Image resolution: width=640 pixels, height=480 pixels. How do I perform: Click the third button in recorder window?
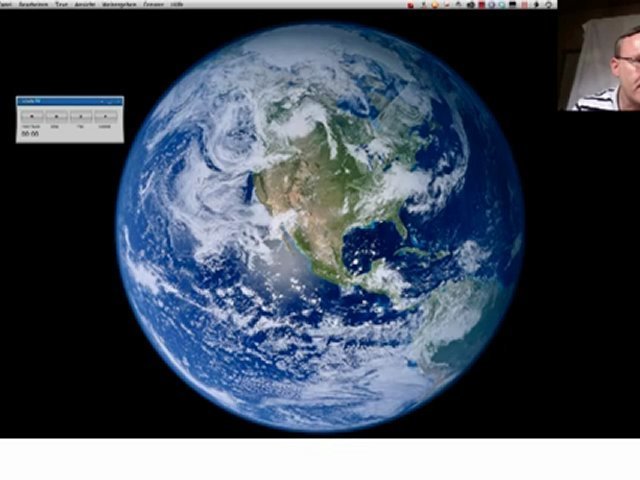click(81, 117)
